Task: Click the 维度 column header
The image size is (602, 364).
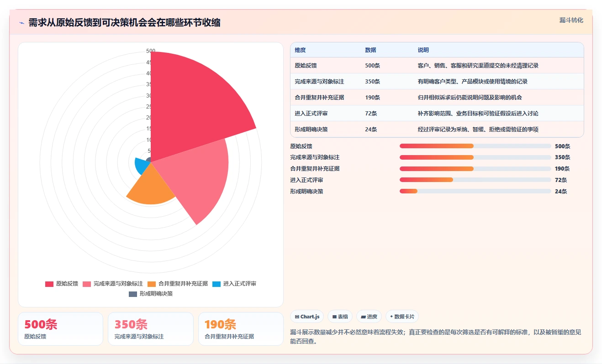Action: coord(300,50)
